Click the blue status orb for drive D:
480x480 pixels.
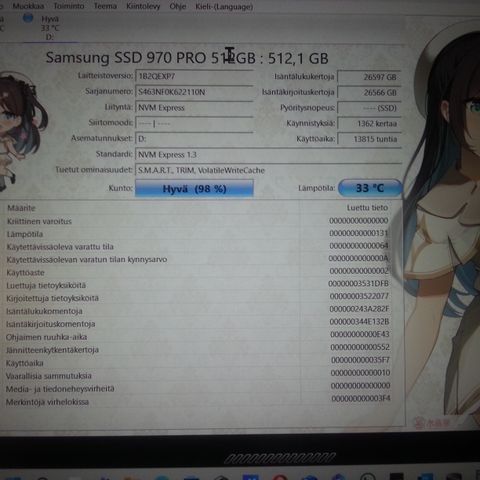(x=28, y=18)
